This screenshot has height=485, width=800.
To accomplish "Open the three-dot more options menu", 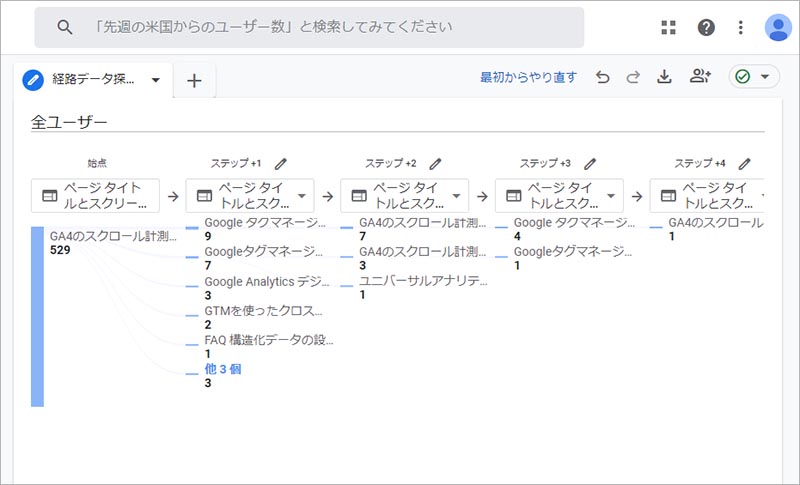I will (741, 28).
